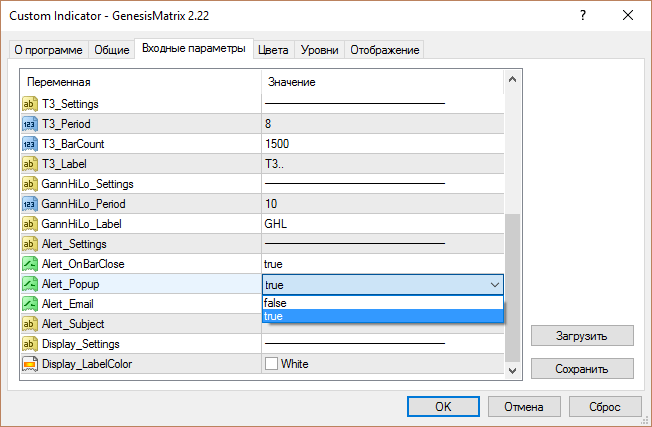Open the Отображение tab
The image size is (652, 427).
tap(385, 50)
